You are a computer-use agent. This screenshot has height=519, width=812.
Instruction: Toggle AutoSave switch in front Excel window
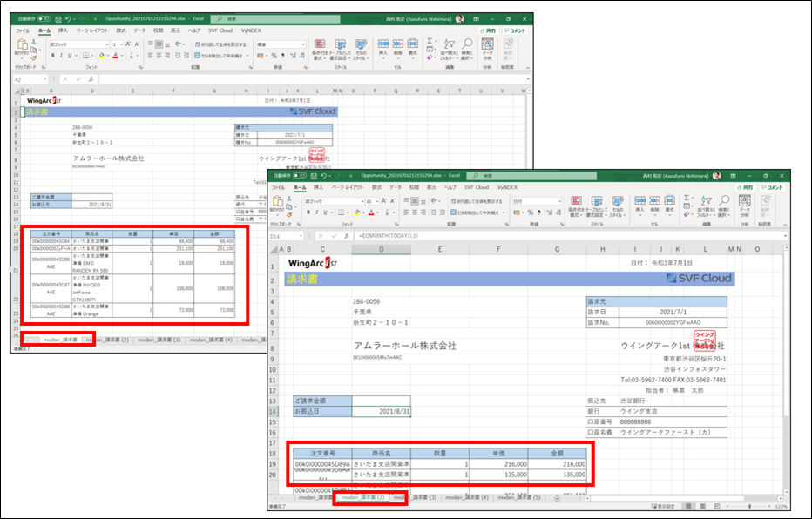coord(300,176)
